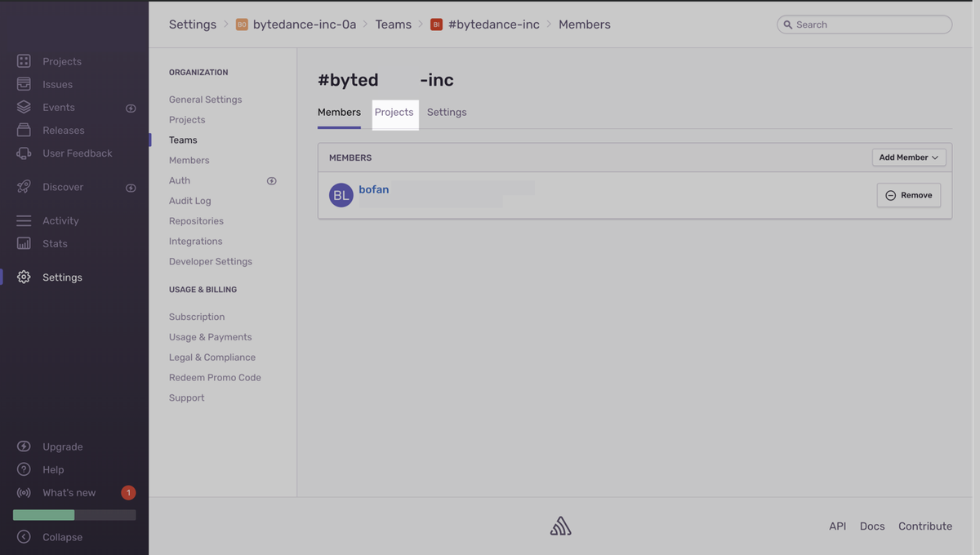Open Projects in the organization menu
Image resolution: width=980 pixels, height=555 pixels.
[x=187, y=120]
